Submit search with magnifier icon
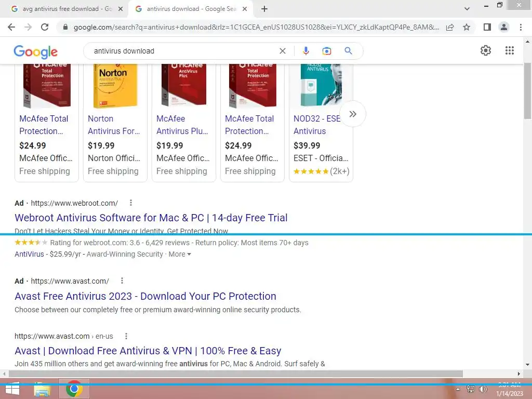 pyautogui.click(x=348, y=51)
